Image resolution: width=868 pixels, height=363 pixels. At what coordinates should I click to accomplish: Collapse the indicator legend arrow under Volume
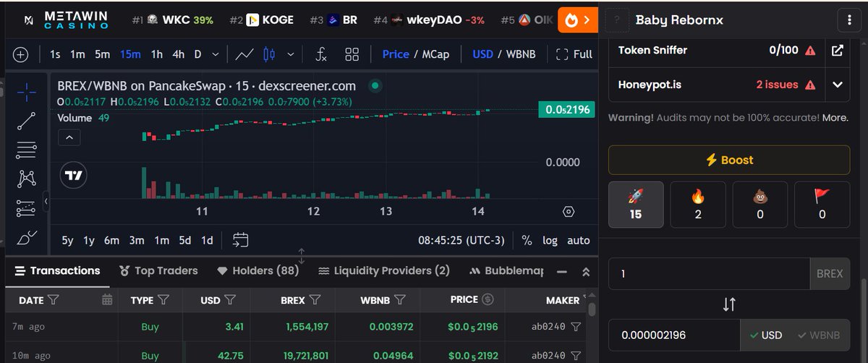[69, 137]
